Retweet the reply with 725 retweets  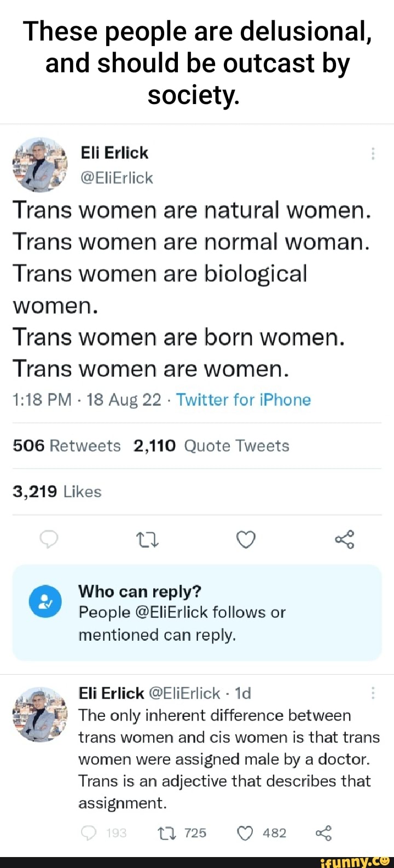coord(165,833)
